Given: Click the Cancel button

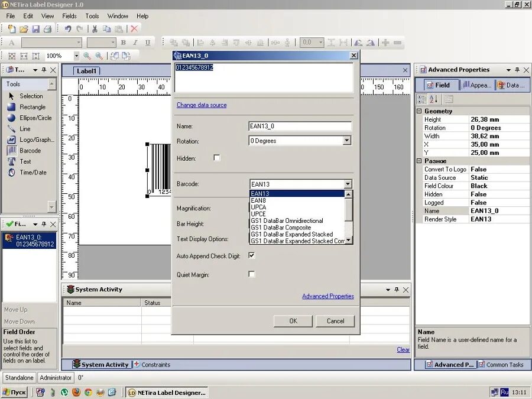Looking at the screenshot, I should [x=335, y=321].
